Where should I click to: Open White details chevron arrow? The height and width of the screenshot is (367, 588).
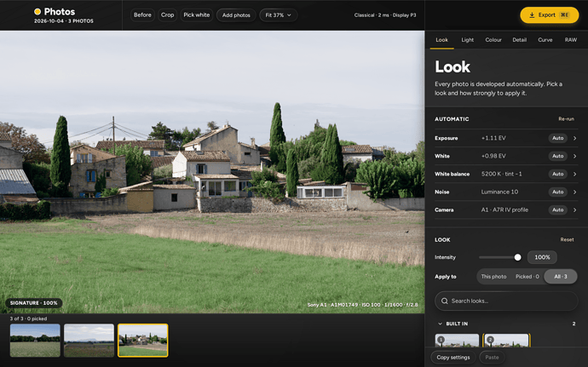[574, 156]
